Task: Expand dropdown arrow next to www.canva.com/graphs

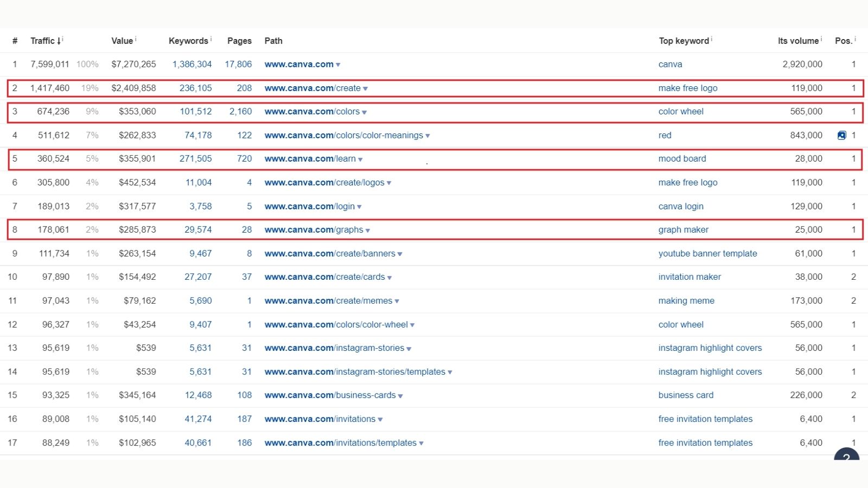Action: coord(368,230)
